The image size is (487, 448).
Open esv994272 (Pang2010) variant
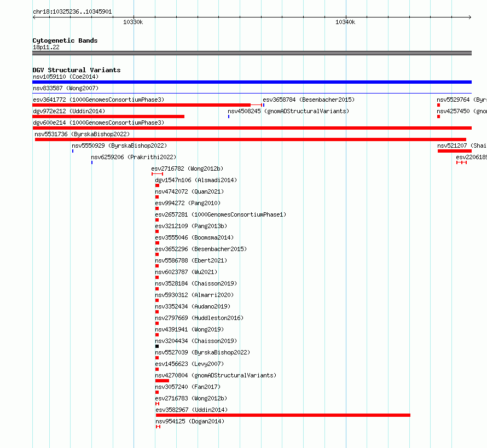[x=188, y=203]
